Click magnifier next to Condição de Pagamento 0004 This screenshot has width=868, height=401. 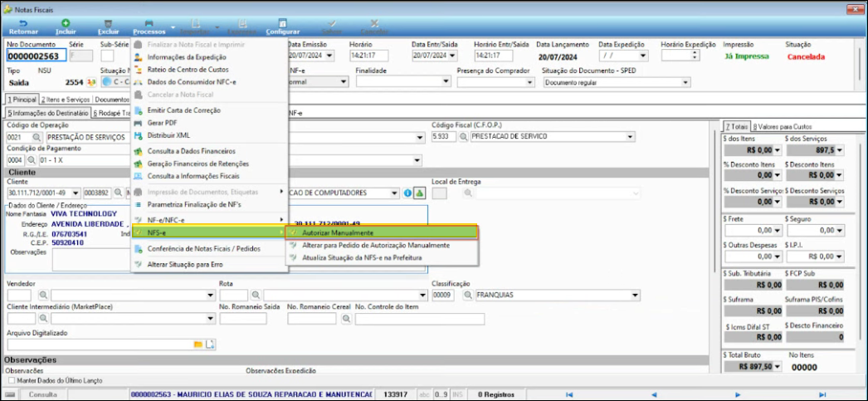(31, 160)
